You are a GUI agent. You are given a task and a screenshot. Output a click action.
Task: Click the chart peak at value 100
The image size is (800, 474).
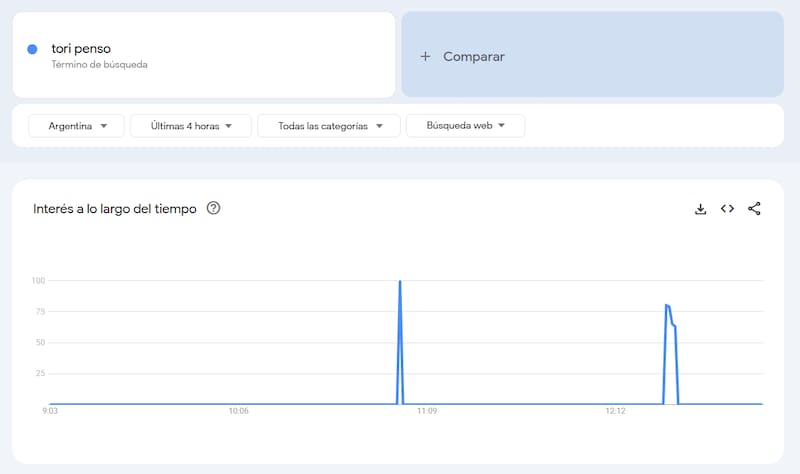tap(400, 282)
